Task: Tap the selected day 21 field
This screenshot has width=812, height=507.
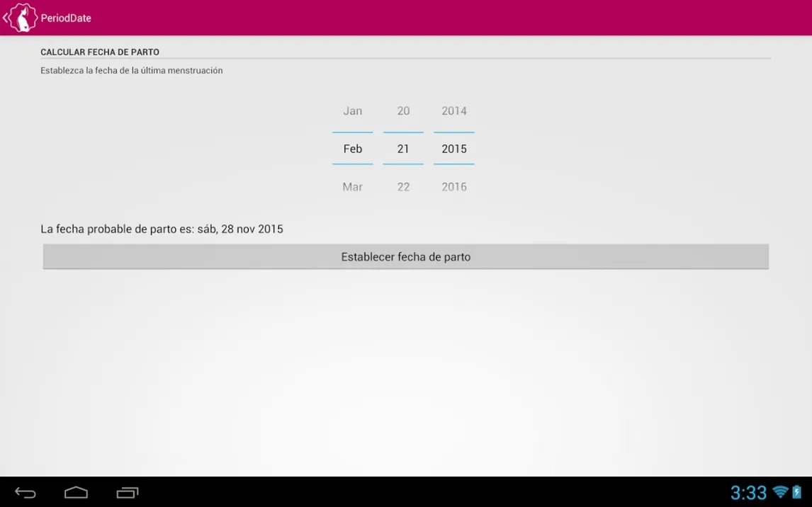Action: point(403,149)
